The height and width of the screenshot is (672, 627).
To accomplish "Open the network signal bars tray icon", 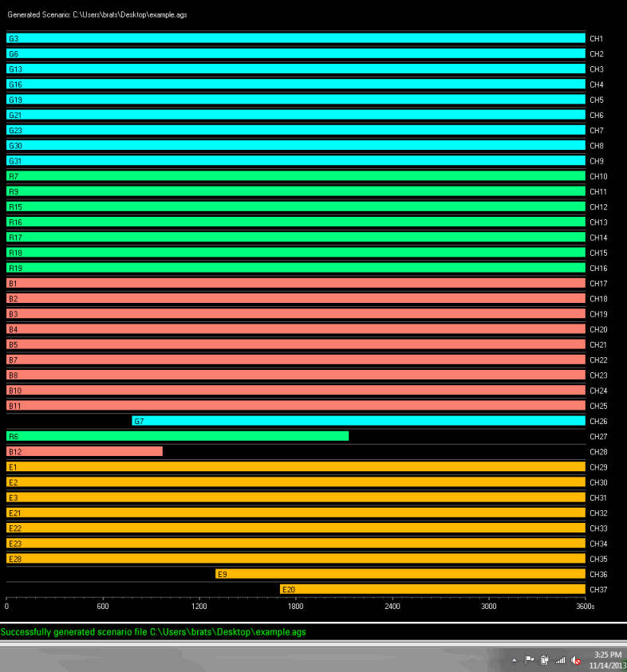I will click(560, 660).
